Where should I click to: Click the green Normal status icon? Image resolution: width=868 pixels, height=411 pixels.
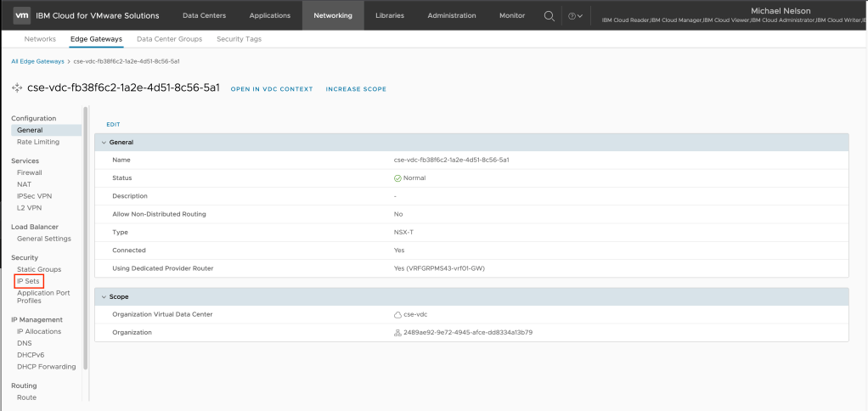coord(397,177)
